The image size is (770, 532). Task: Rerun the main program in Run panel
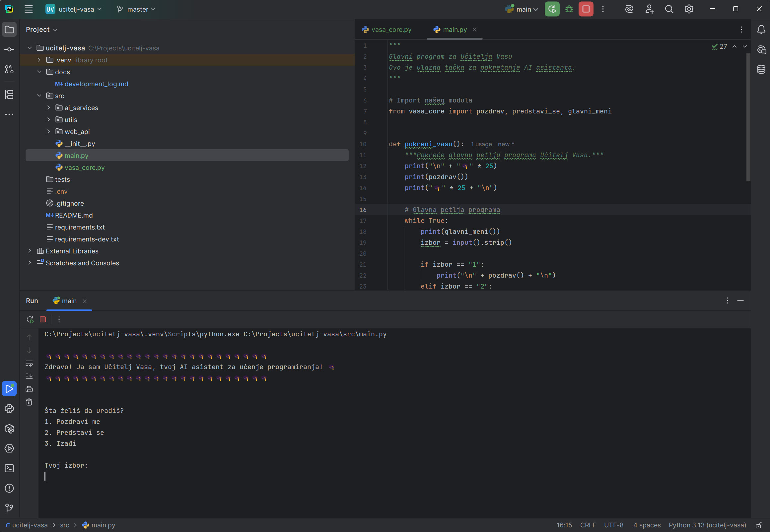[x=30, y=319]
